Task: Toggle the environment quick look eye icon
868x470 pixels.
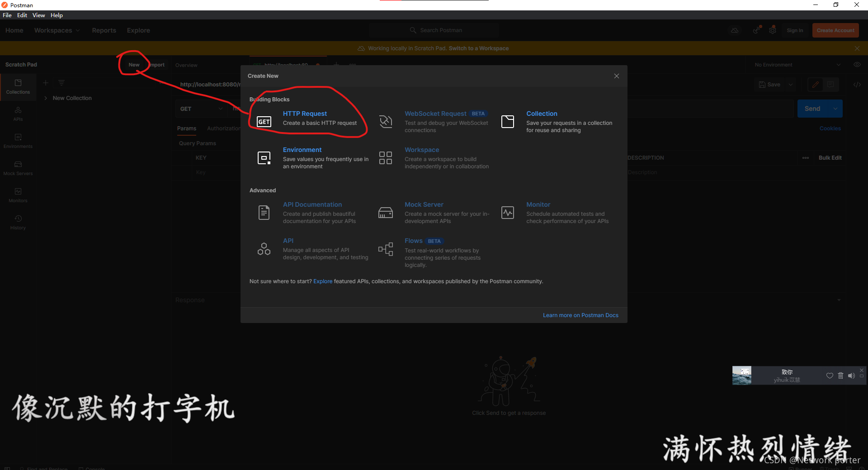Action: pyautogui.click(x=857, y=65)
